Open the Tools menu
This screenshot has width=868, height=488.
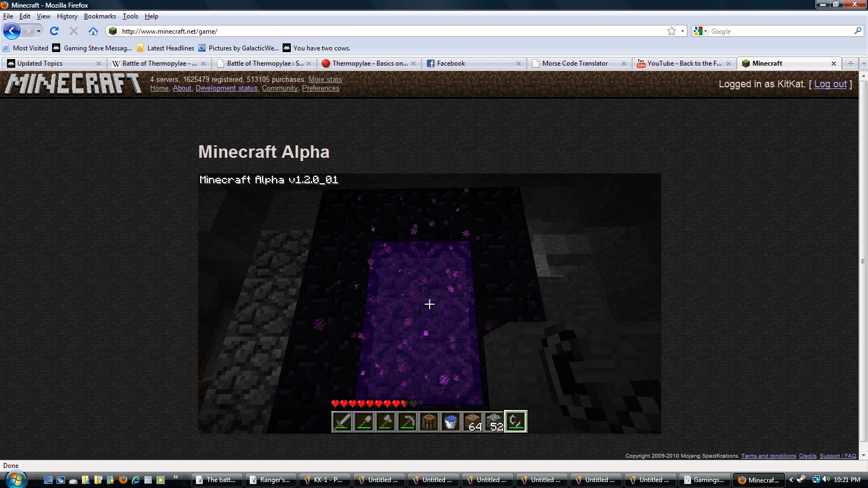tap(130, 16)
